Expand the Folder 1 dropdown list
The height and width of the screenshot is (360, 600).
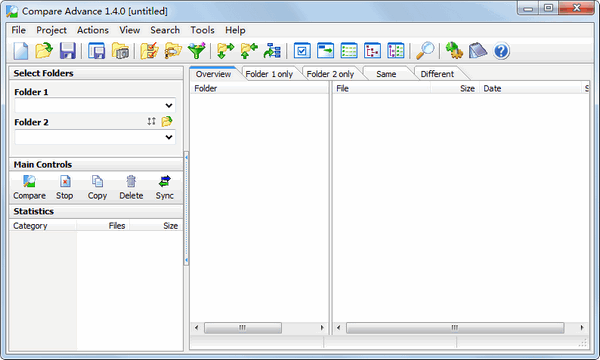(x=169, y=106)
